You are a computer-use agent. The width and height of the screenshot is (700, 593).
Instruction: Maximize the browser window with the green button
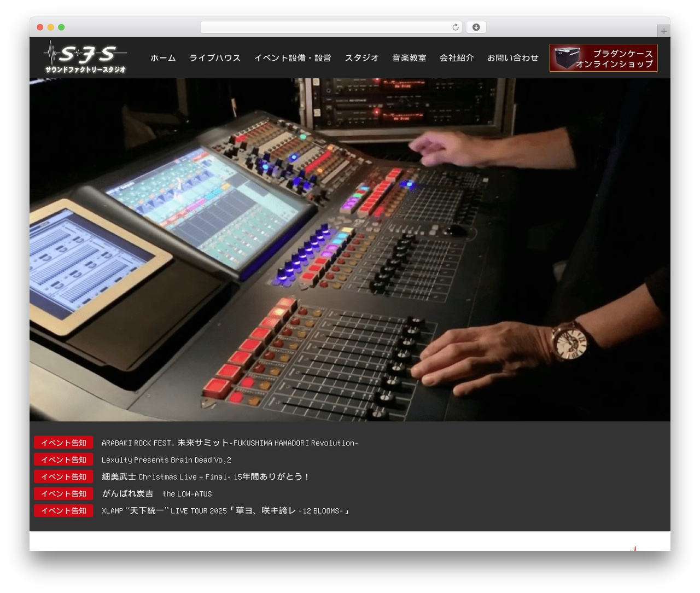pos(61,27)
